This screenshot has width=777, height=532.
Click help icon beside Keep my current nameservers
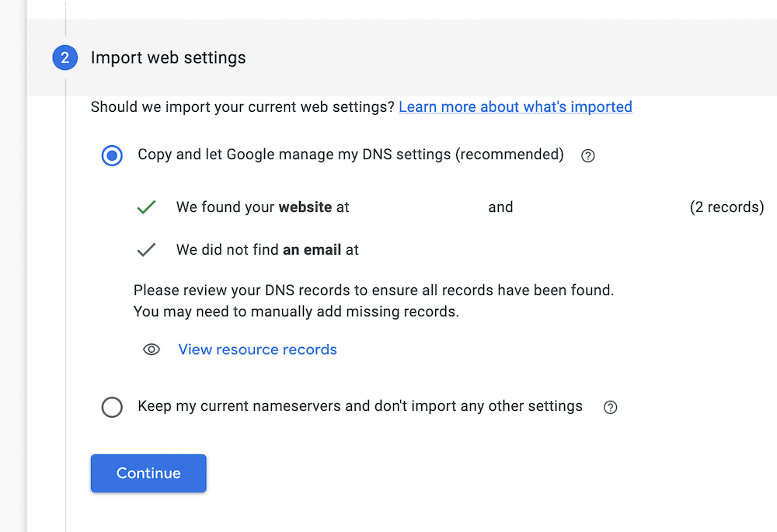click(x=610, y=407)
